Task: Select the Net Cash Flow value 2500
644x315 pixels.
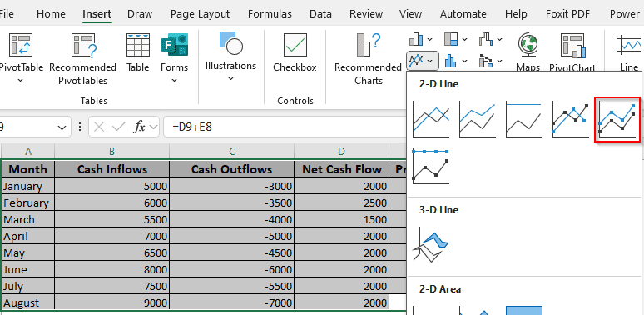Action: tap(341, 202)
